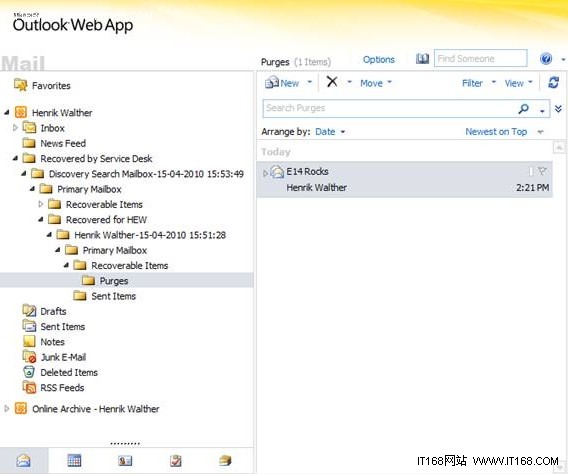Click the Inbox folder icon
568x474 pixels.
click(29, 127)
